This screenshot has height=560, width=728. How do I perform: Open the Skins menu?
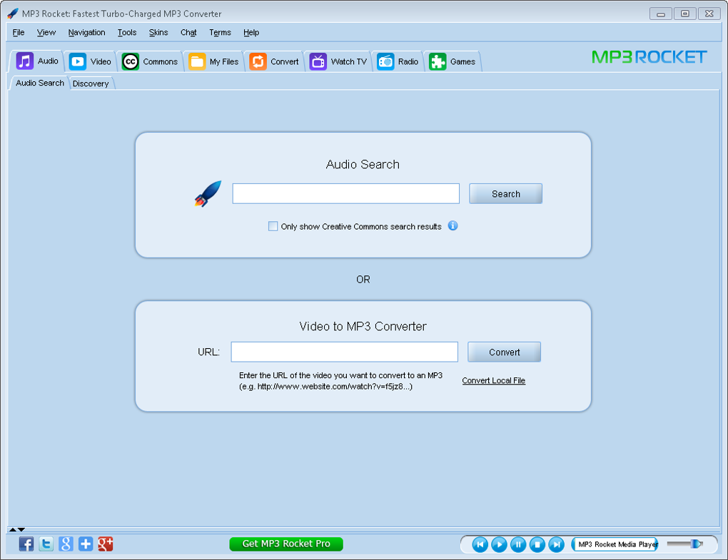[x=158, y=33]
